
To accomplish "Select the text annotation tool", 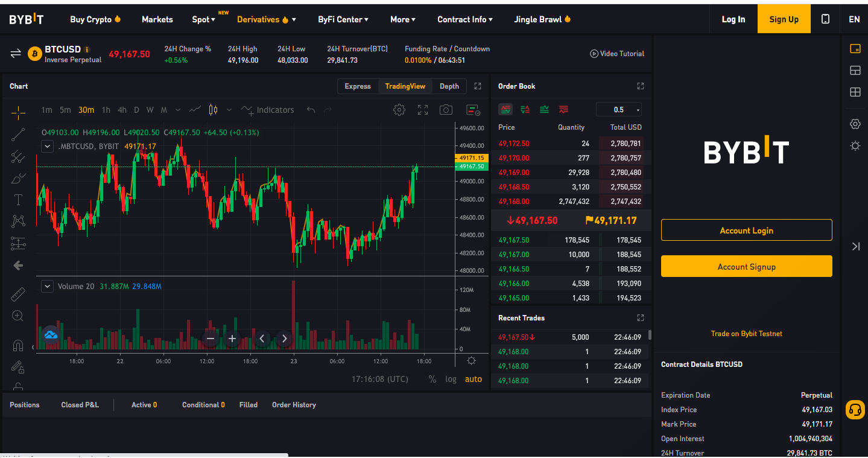I will [x=18, y=200].
